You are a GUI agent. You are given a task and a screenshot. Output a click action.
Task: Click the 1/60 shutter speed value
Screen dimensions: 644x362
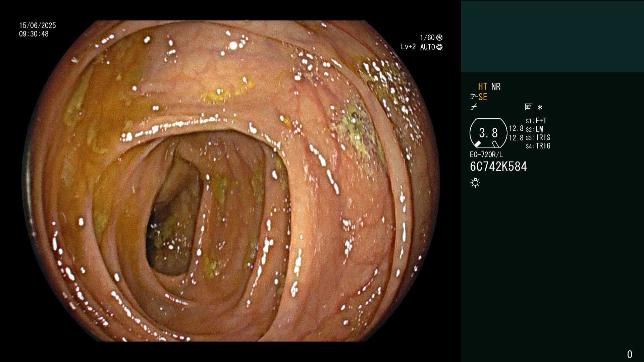point(427,38)
